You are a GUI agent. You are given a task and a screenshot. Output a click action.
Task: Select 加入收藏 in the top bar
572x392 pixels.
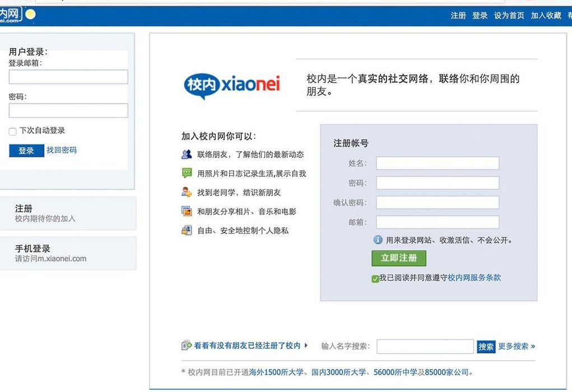click(546, 15)
